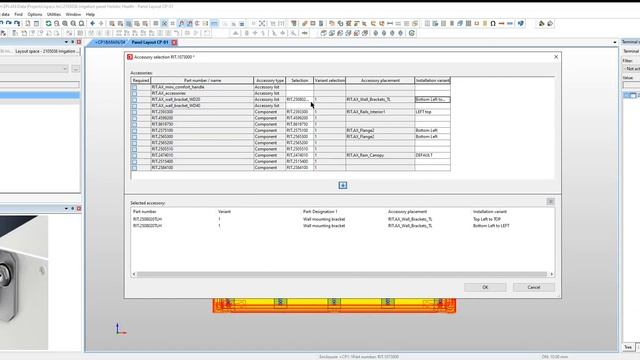
Task: Check Required box for RIT.AX_mini_comfort_handle
Action: coord(134,87)
